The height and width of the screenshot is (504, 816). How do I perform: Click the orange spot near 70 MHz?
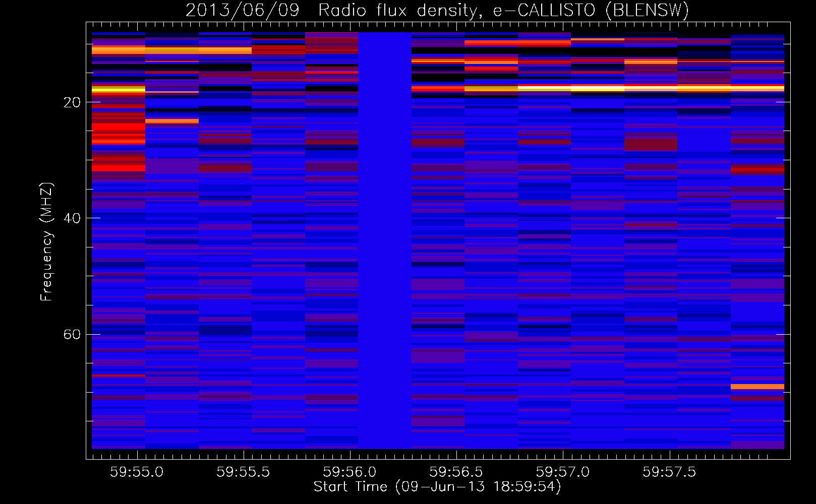[757, 387]
